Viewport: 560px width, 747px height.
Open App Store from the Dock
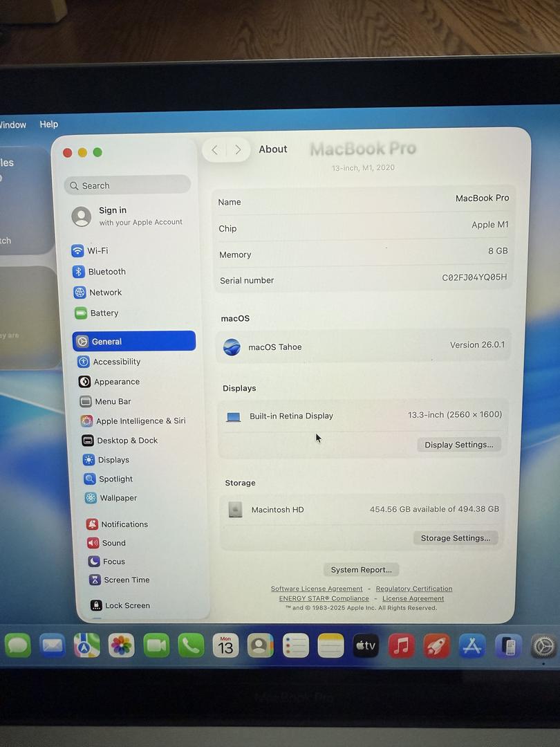[x=472, y=646]
